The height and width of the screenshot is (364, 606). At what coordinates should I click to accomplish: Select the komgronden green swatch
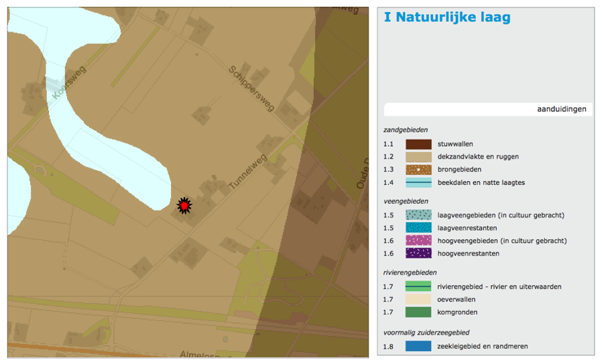418,312
